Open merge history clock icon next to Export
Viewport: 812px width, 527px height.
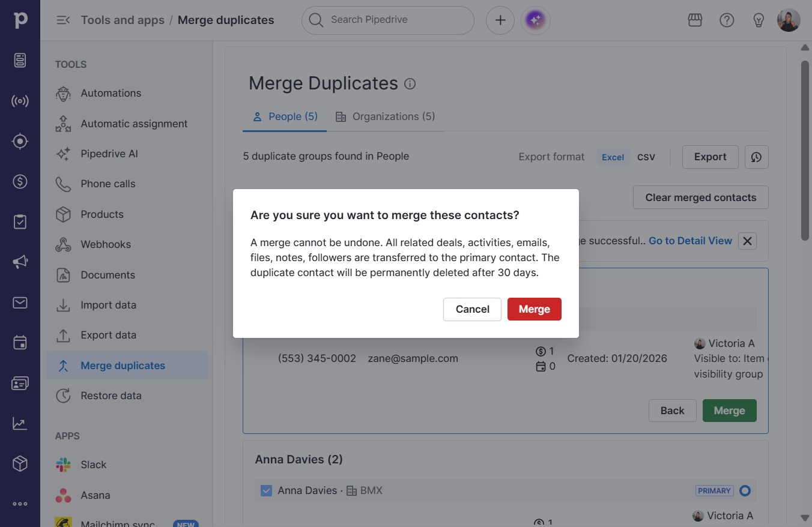756,157
